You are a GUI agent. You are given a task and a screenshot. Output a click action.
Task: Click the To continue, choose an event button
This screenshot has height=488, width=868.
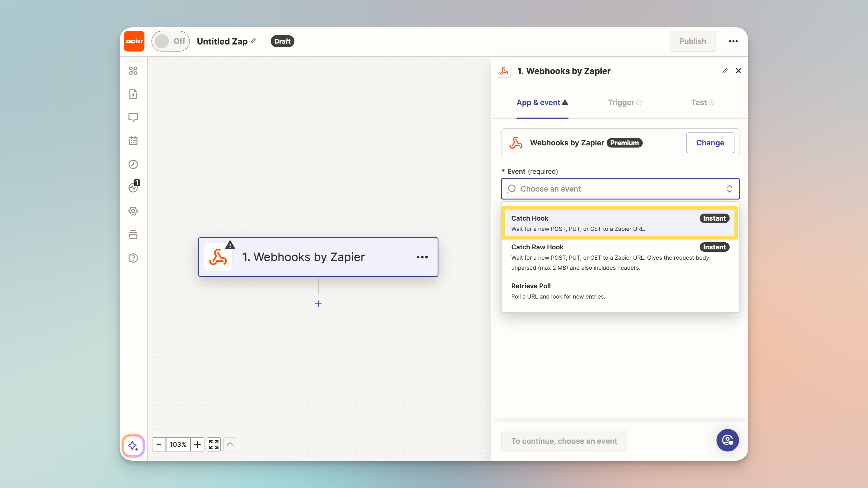click(x=564, y=441)
